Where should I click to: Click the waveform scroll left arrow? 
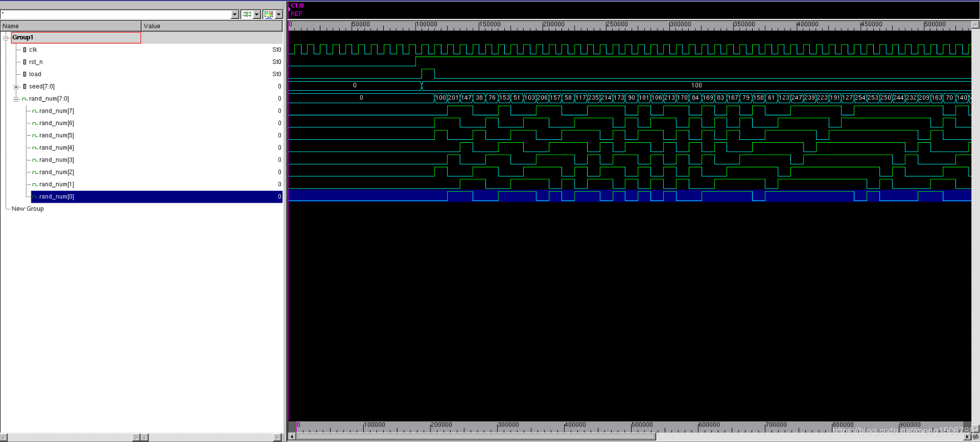(292, 437)
